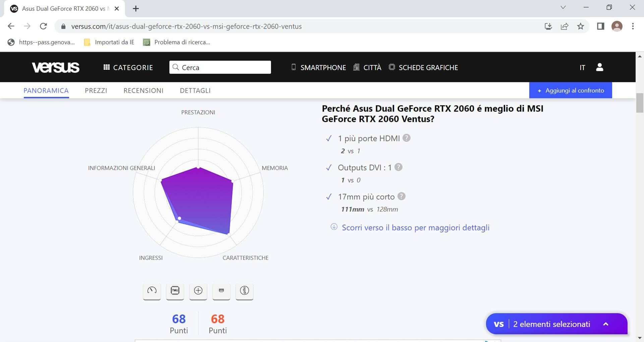The height and width of the screenshot is (342, 644).
Task: Click the CARATTERISTICHE radar label
Action: (x=245, y=258)
